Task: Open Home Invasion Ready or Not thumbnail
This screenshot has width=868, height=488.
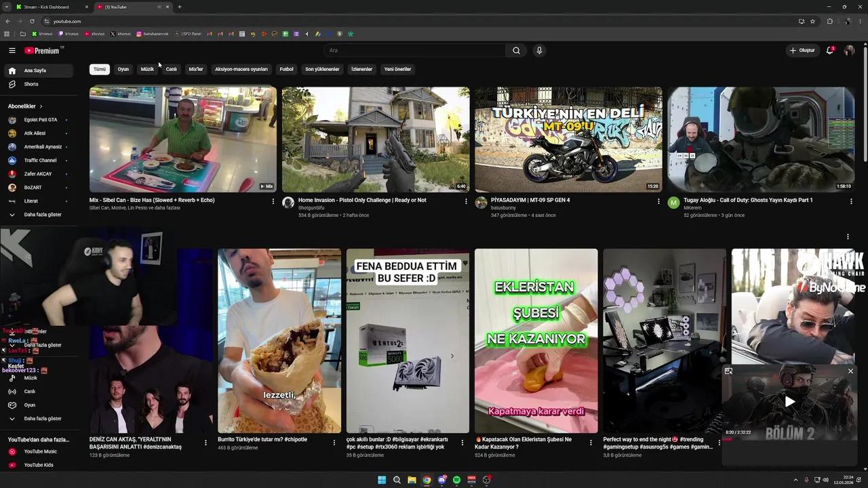Action: (x=376, y=140)
